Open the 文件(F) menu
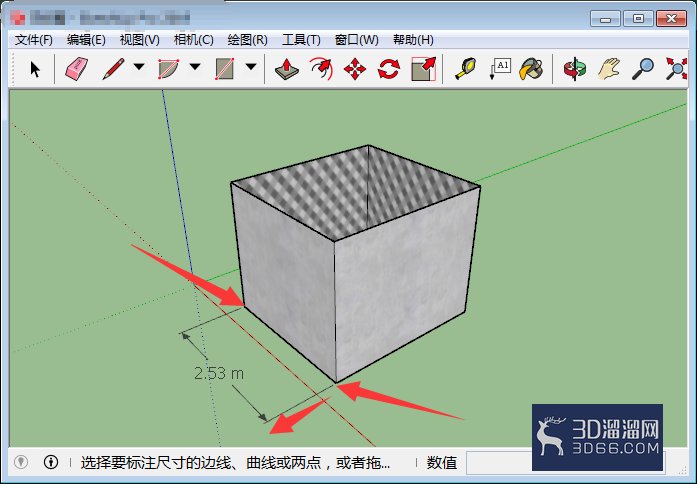This screenshot has height=484, width=697. tap(33, 40)
